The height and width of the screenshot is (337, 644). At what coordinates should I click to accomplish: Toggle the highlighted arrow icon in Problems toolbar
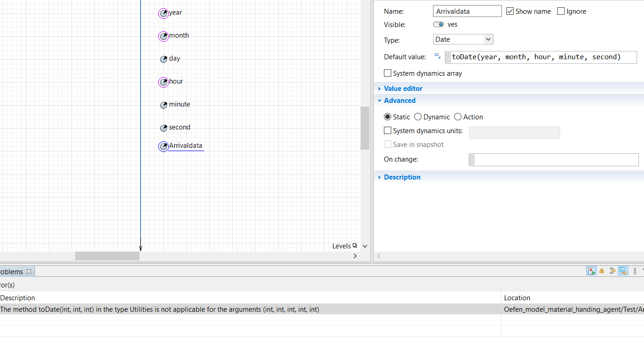coord(623,271)
